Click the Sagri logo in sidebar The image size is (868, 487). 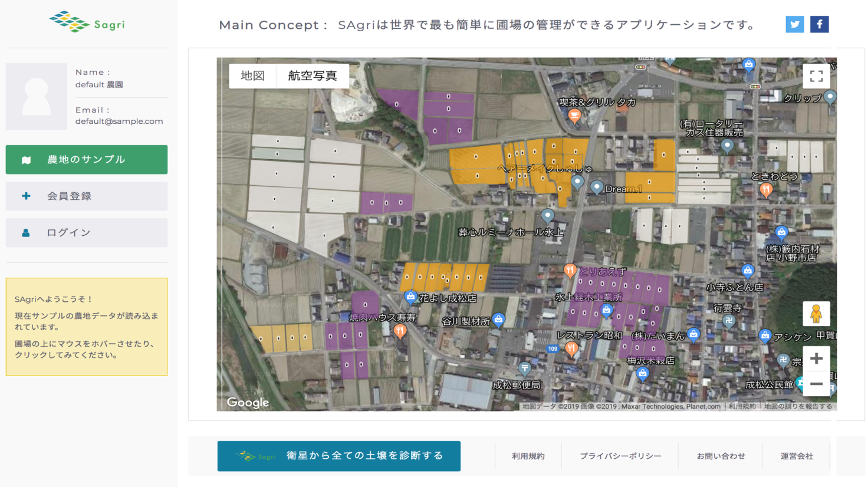click(x=87, y=22)
